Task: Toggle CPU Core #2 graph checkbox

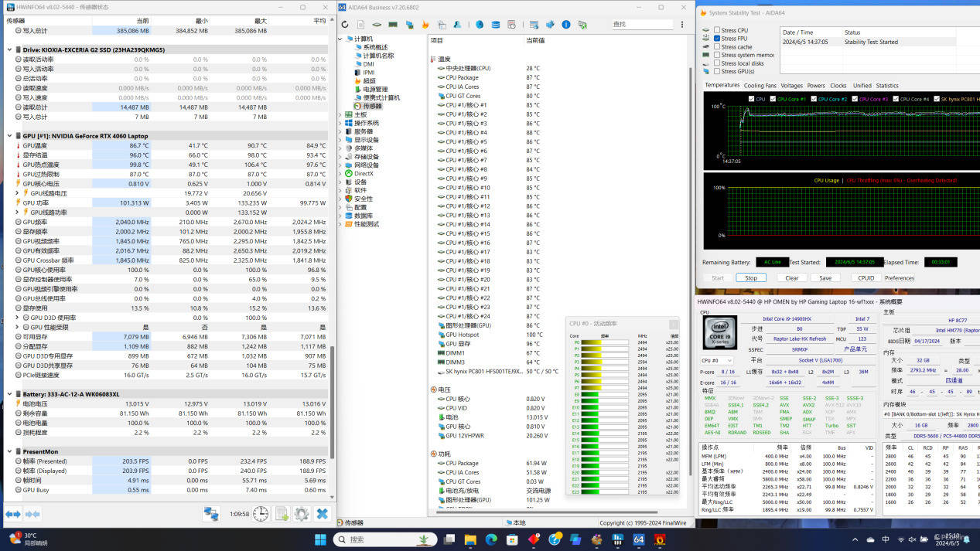Action: click(813, 99)
